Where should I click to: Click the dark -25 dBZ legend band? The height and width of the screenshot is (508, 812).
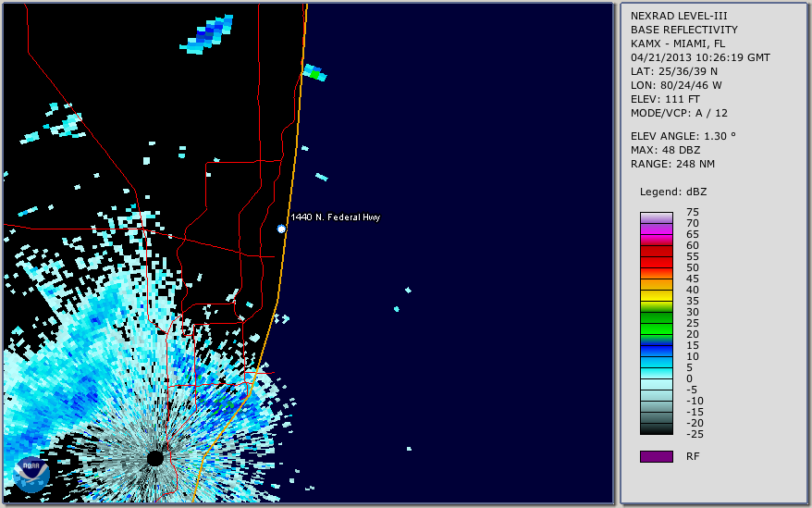[656, 429]
